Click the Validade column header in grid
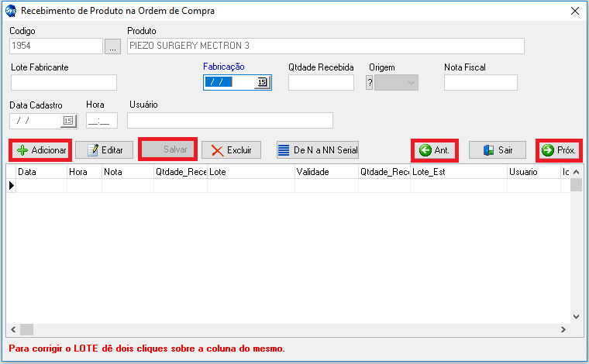 click(325, 172)
